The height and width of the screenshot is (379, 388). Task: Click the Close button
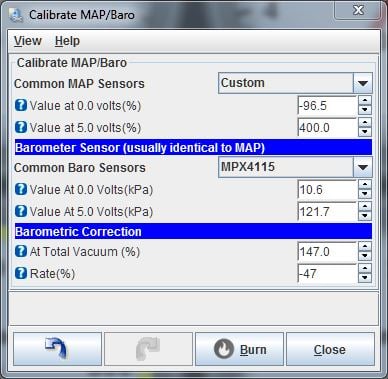coord(330,349)
